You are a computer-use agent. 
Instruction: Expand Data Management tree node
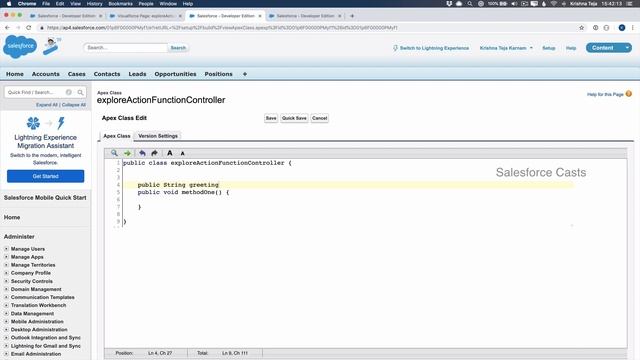click(x=6, y=313)
